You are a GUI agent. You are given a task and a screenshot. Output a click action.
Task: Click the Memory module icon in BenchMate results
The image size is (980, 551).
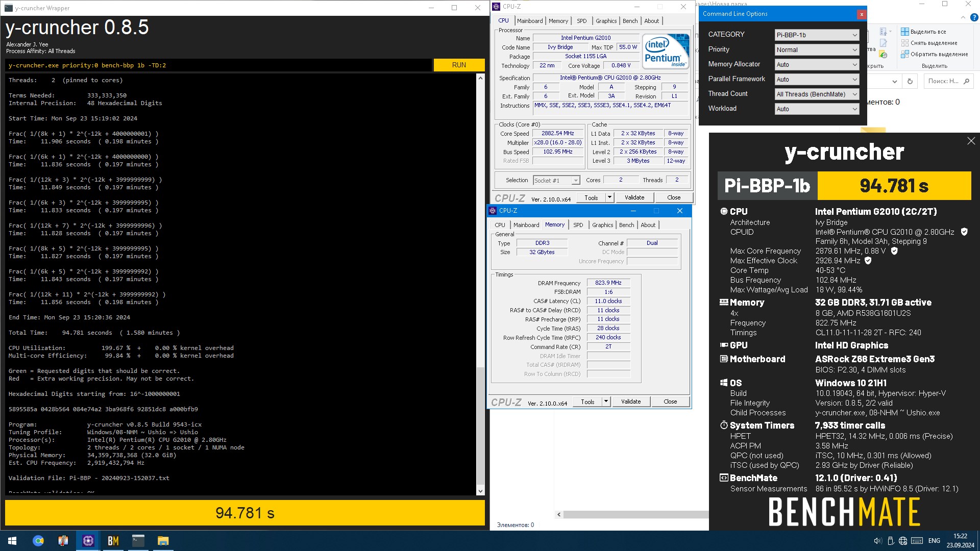point(724,302)
